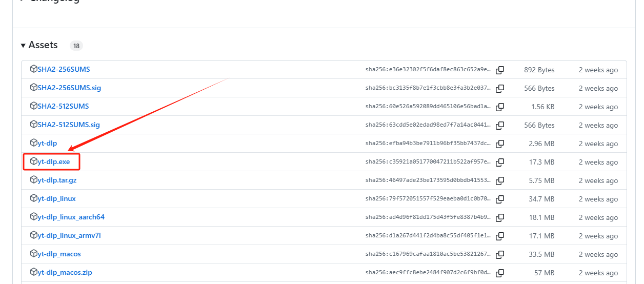
Task: Copy SHA256 hash for yt-dlp_macos.zip
Action: 500,273
